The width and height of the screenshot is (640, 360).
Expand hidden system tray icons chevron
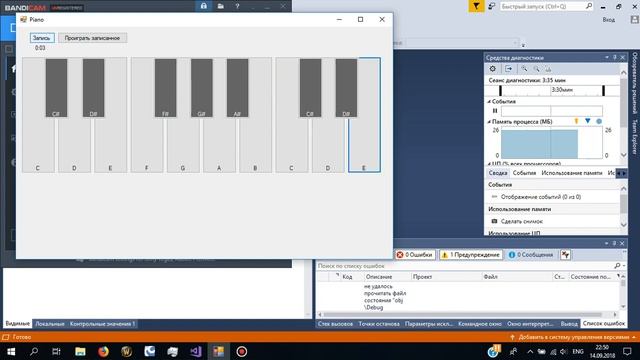pyautogui.click(x=530, y=351)
